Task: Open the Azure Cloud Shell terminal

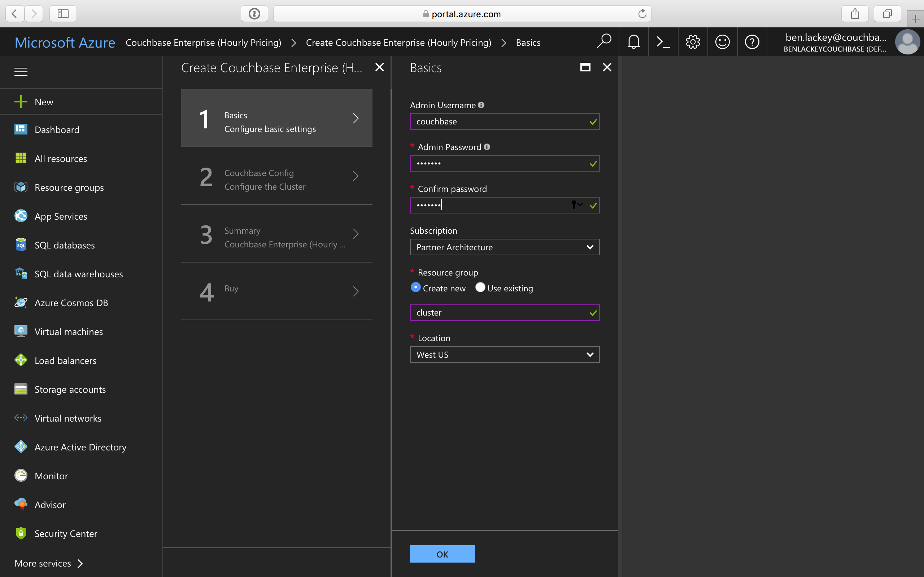Action: [663, 42]
